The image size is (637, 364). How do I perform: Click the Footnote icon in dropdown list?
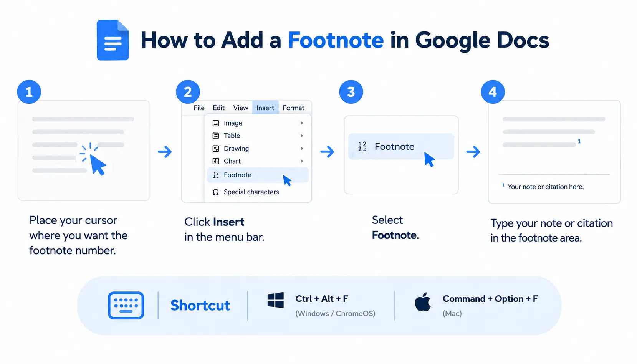click(x=216, y=175)
